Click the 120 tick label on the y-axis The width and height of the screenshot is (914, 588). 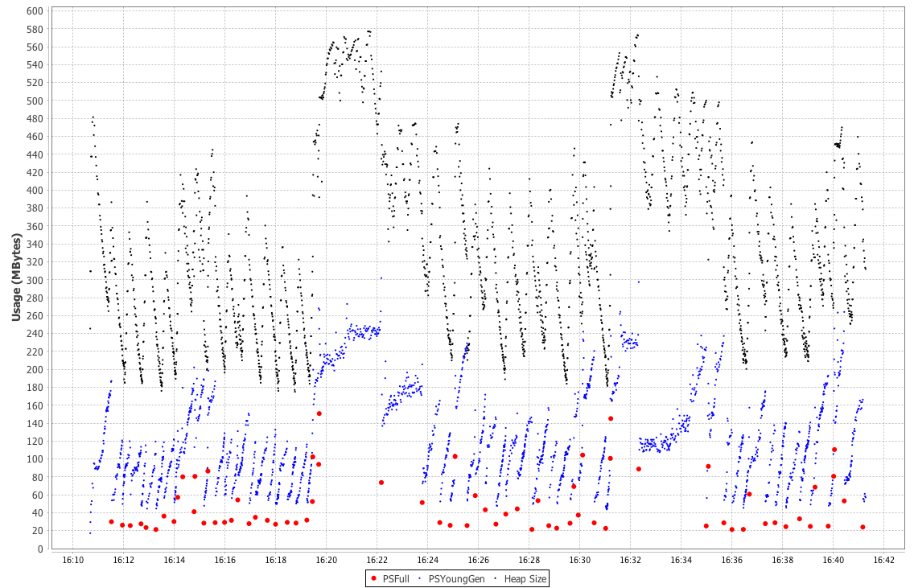click(35, 441)
